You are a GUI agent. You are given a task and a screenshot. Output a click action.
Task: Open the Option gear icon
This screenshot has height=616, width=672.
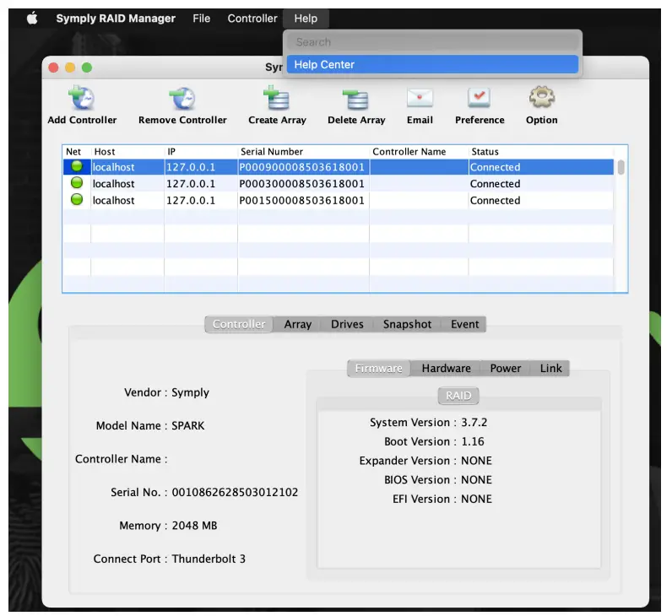point(542,97)
